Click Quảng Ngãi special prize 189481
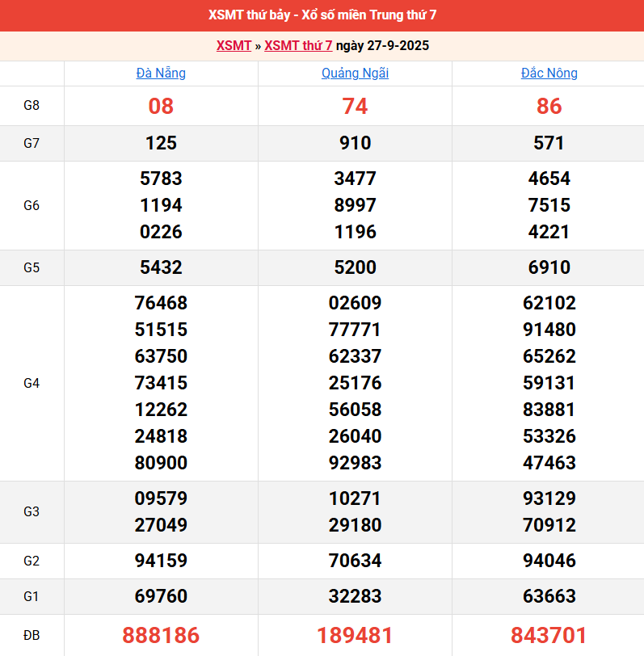644x656 pixels. pyautogui.click(x=355, y=636)
